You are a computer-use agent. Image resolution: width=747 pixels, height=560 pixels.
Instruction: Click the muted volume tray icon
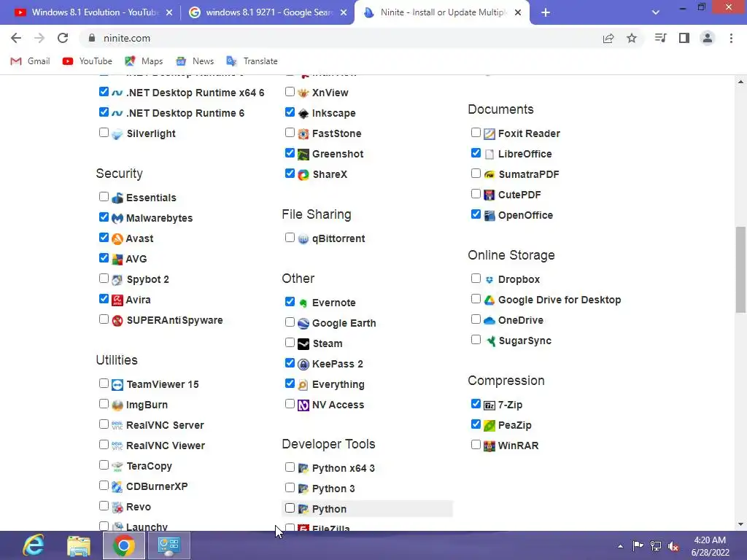[x=673, y=546]
